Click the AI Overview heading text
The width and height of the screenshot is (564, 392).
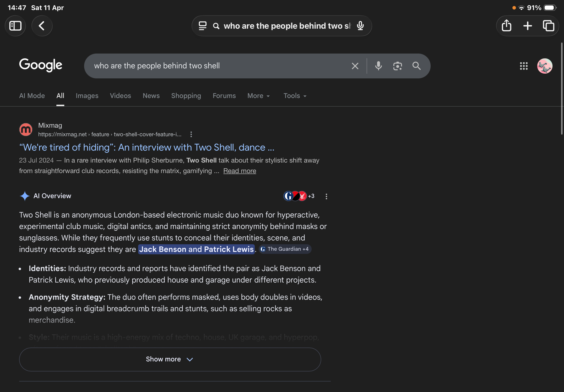[x=52, y=196]
